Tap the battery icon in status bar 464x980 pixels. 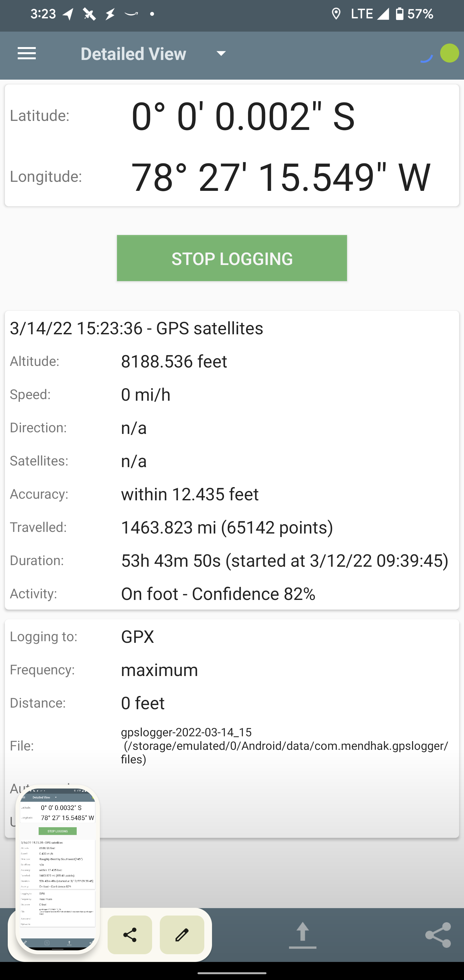(x=399, y=14)
